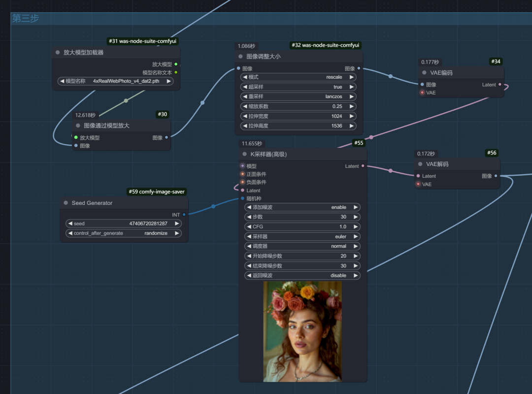
Task: Toggle 添加噪波 enable value
Action: [338, 207]
